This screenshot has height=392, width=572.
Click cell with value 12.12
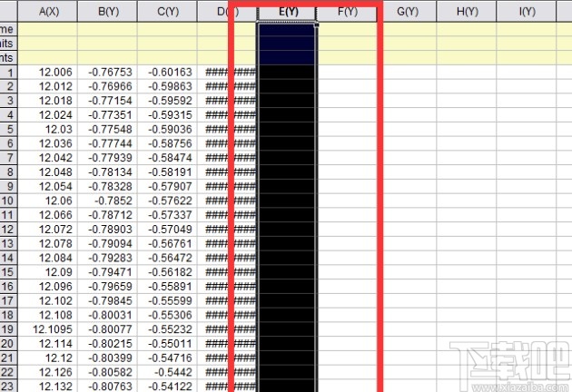tap(48, 358)
